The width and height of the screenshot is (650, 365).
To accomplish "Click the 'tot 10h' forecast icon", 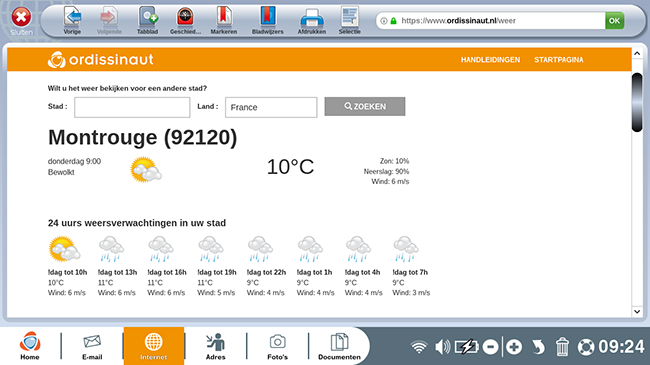I will [64, 249].
